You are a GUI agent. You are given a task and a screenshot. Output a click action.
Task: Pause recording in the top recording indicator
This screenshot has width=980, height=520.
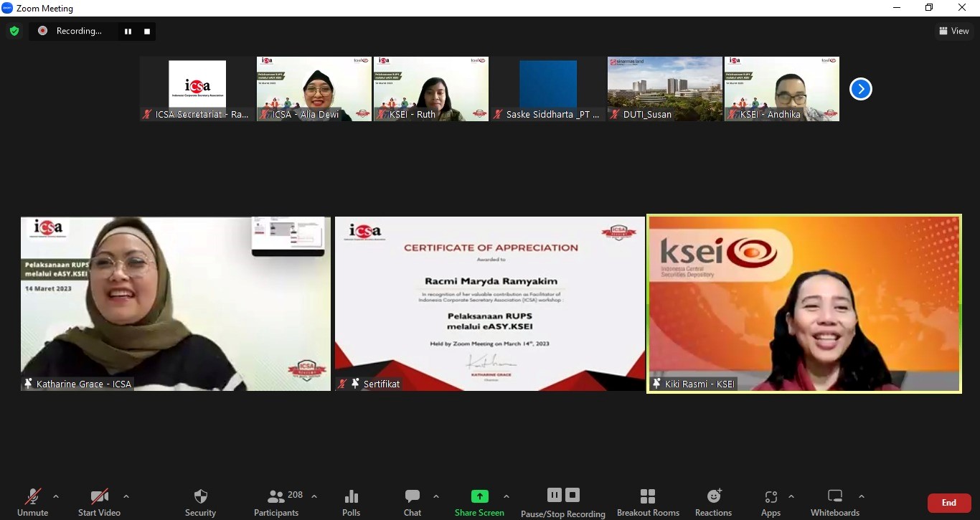pos(128,31)
